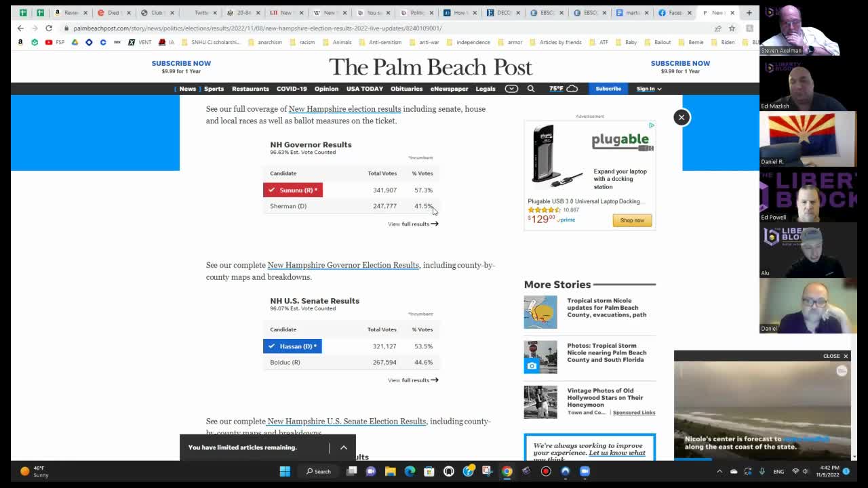Open the Opinion section in nav bar
Image resolution: width=868 pixels, height=488 pixels.
click(326, 89)
